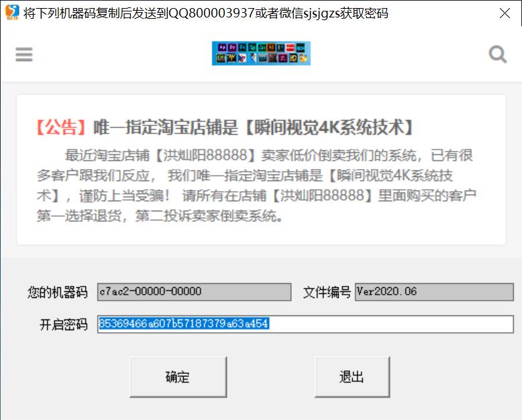This screenshot has height=420, width=522.
Task: Click the 文件编号 Ver2020.06 field
Action: [x=434, y=292]
